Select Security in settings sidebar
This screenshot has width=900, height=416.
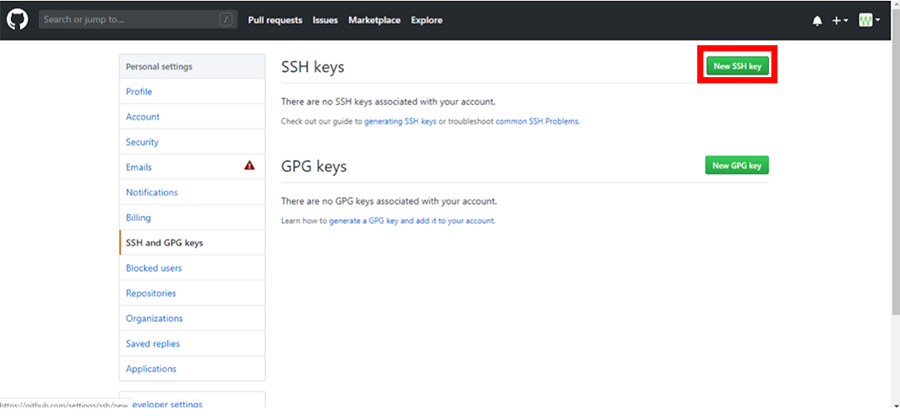point(192,142)
